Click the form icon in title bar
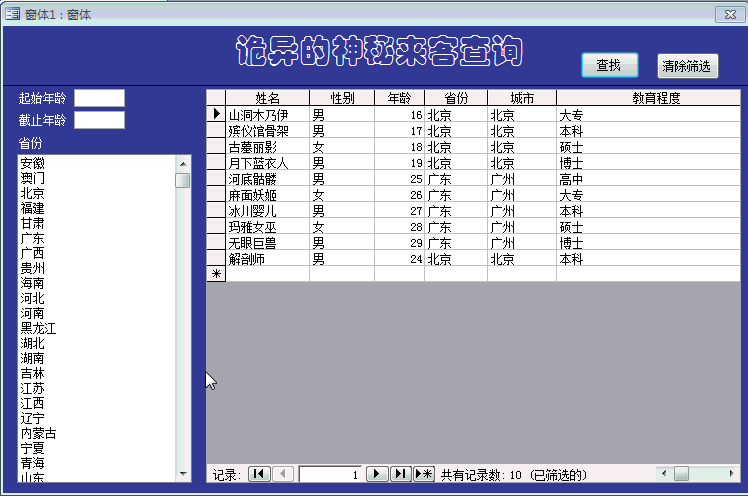748x496 pixels. (12, 14)
